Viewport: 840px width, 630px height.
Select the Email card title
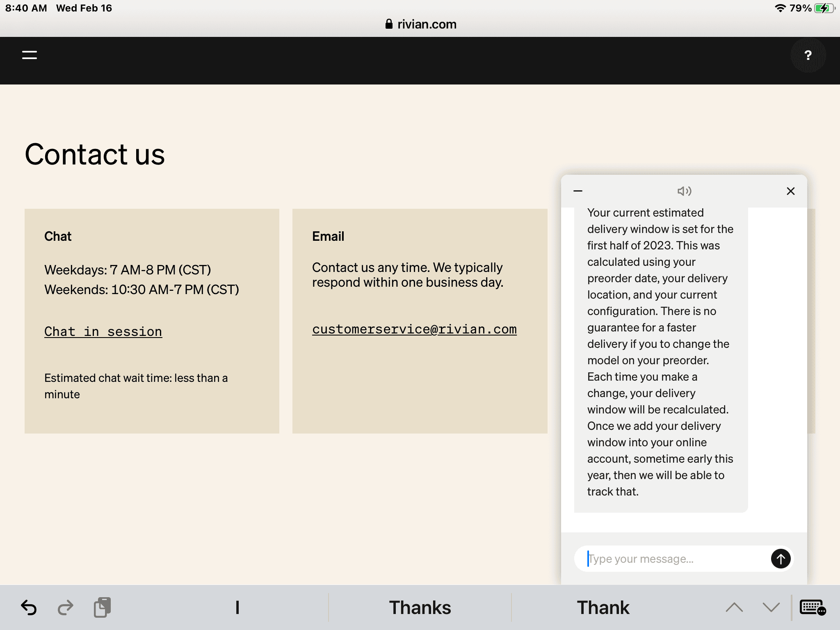tap(328, 236)
